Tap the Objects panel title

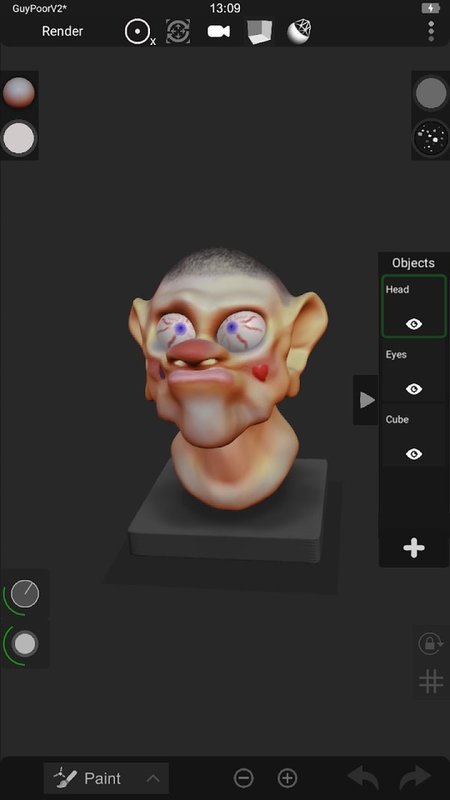coord(413,263)
